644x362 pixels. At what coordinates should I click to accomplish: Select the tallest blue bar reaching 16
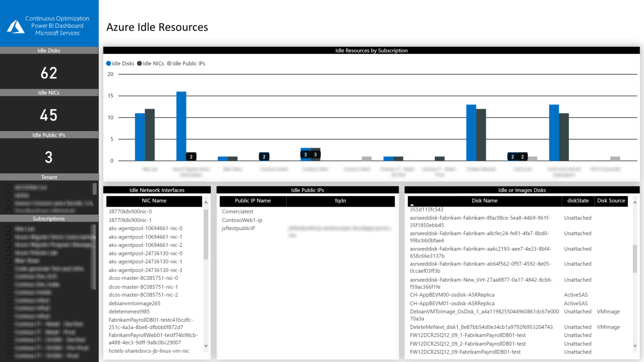[x=181, y=126]
